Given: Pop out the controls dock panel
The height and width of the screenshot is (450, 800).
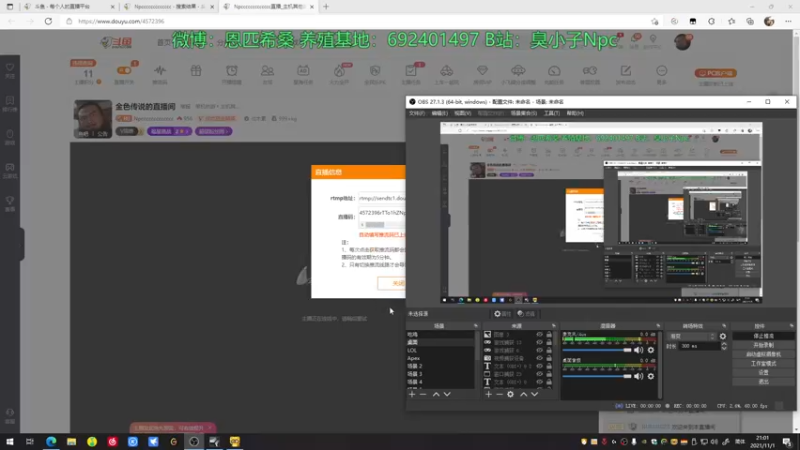Looking at the screenshot, I should 791,326.
